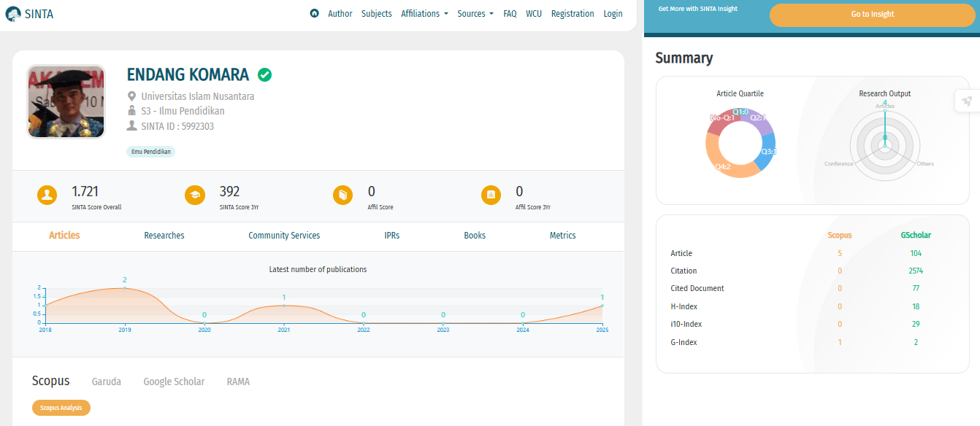Click the GScholar i10-Index value 29
980x426 pixels.
(916, 324)
